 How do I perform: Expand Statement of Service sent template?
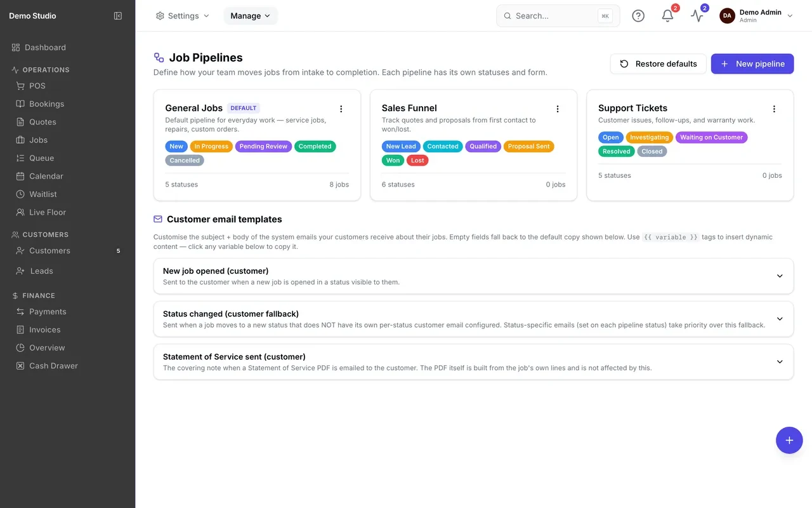[473, 362]
